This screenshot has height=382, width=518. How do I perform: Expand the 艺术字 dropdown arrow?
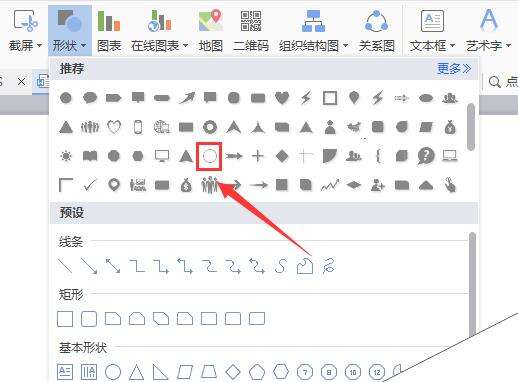pos(508,45)
